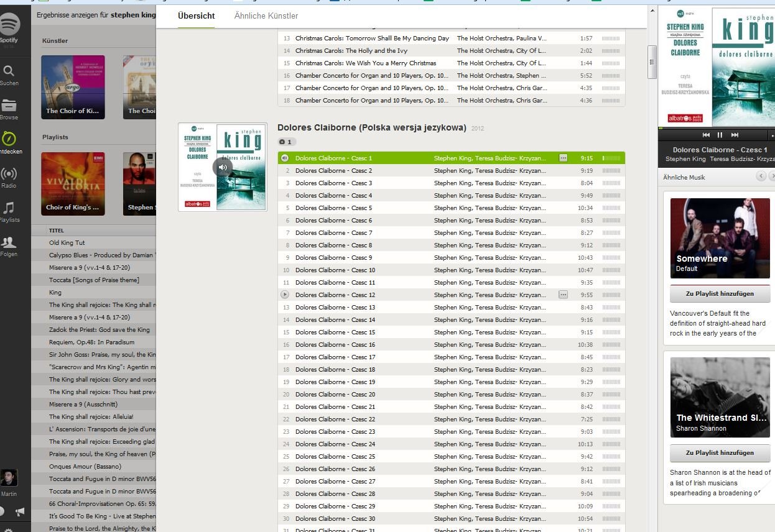Click the playing speaker icon for Czesc 1
This screenshot has height=532, width=775.
click(x=285, y=158)
